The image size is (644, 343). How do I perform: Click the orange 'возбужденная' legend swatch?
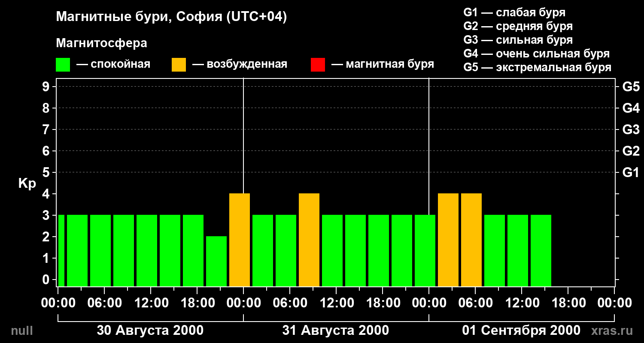(179, 65)
